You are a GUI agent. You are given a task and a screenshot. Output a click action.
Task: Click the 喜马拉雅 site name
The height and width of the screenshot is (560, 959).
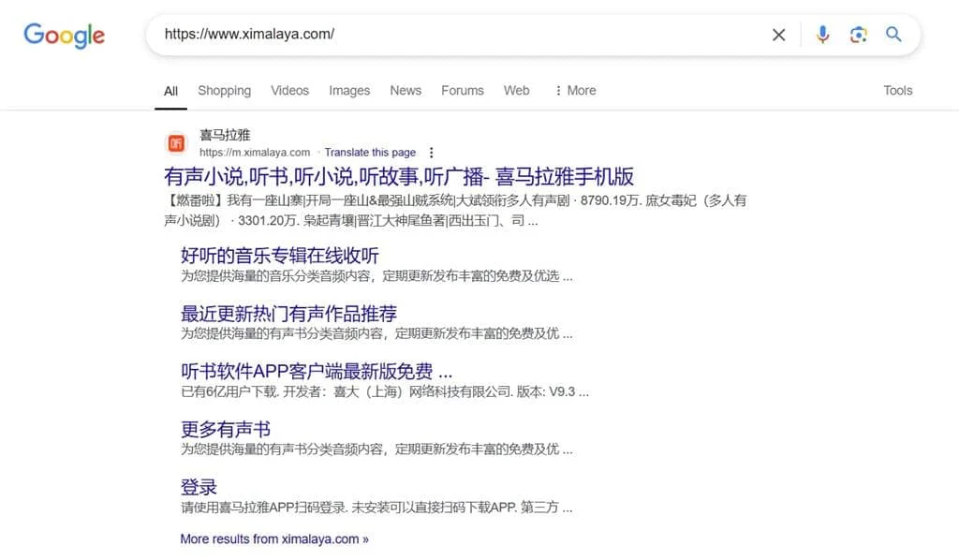click(225, 135)
